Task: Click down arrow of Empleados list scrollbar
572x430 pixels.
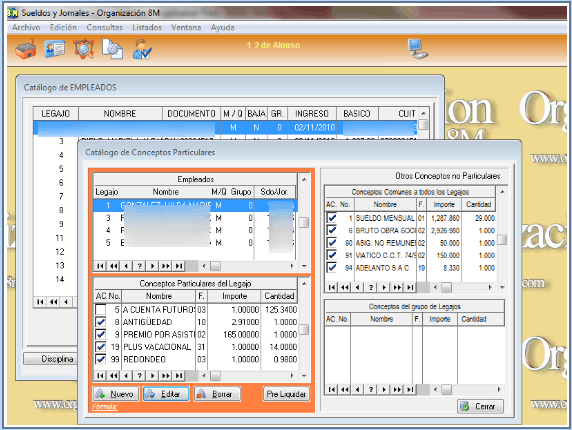Action: (304, 266)
